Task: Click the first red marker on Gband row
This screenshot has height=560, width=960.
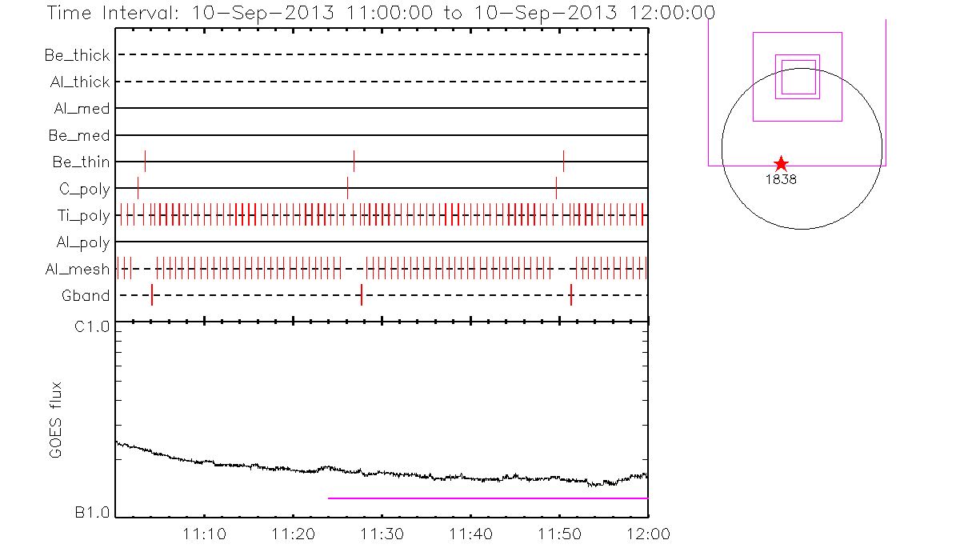Action: click(x=152, y=295)
